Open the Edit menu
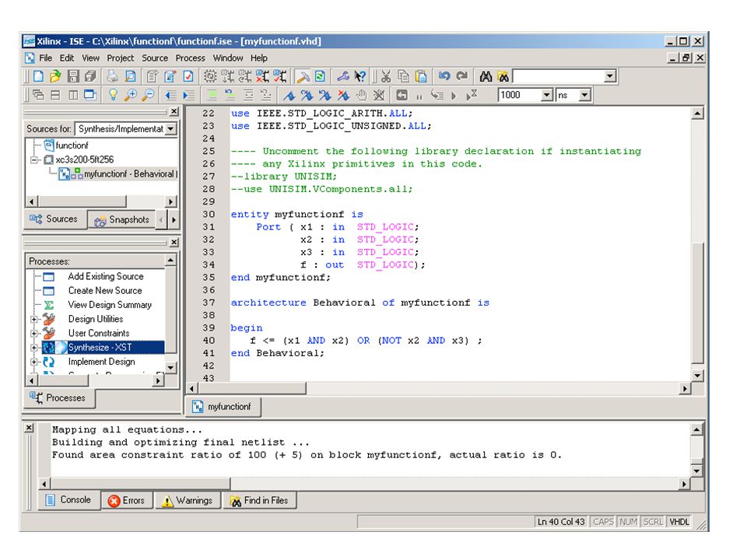Viewport: 747px width, 560px height. point(67,58)
